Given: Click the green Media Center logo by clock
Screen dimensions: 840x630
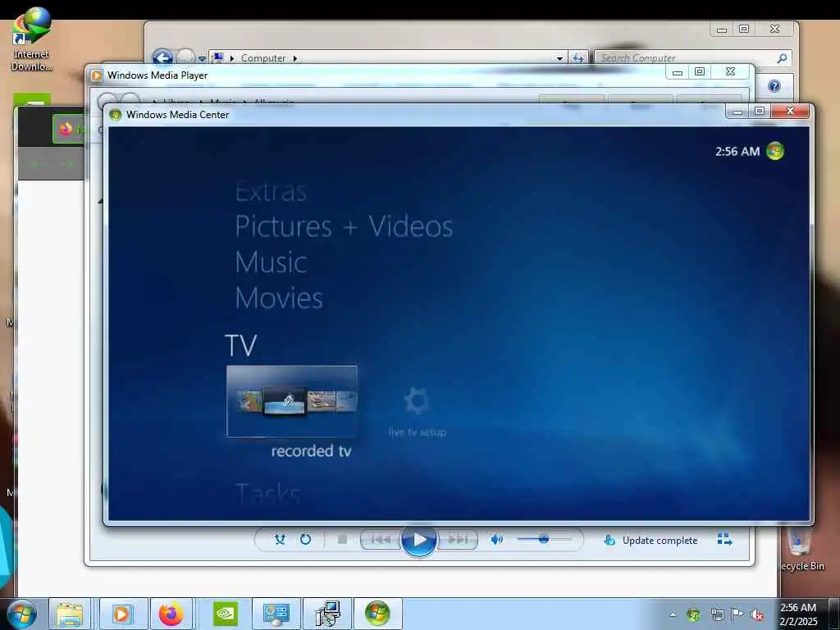Looking at the screenshot, I should point(775,151).
